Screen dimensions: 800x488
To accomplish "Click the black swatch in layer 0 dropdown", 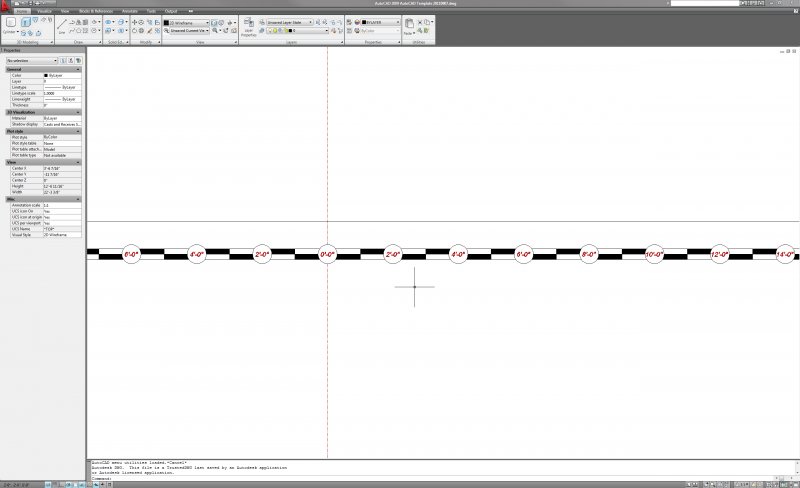I will click(290, 31).
